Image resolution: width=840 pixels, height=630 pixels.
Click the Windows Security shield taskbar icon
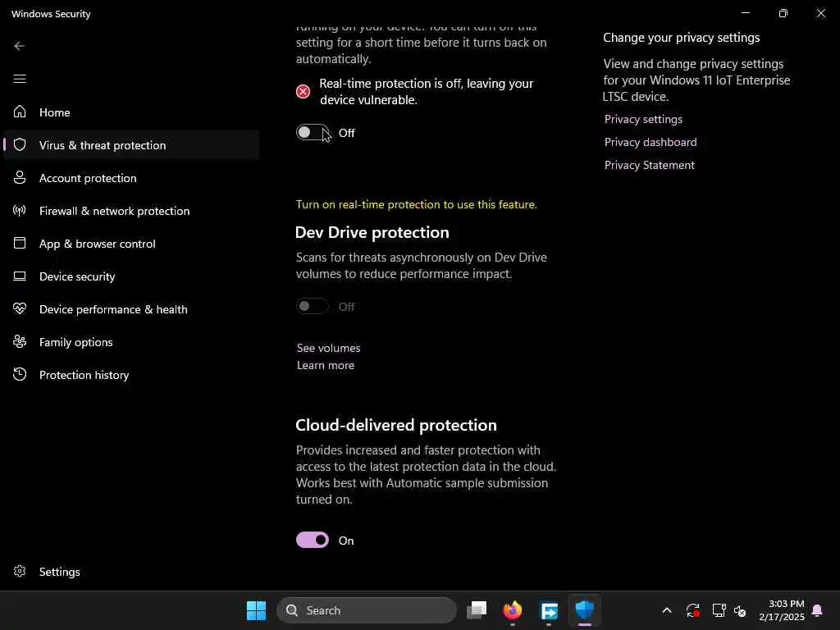[584, 610]
